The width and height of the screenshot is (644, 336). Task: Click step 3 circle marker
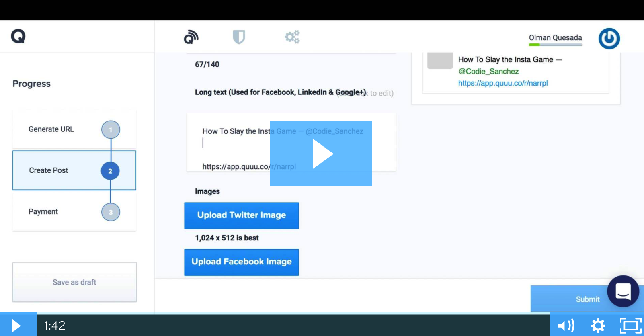click(x=111, y=212)
